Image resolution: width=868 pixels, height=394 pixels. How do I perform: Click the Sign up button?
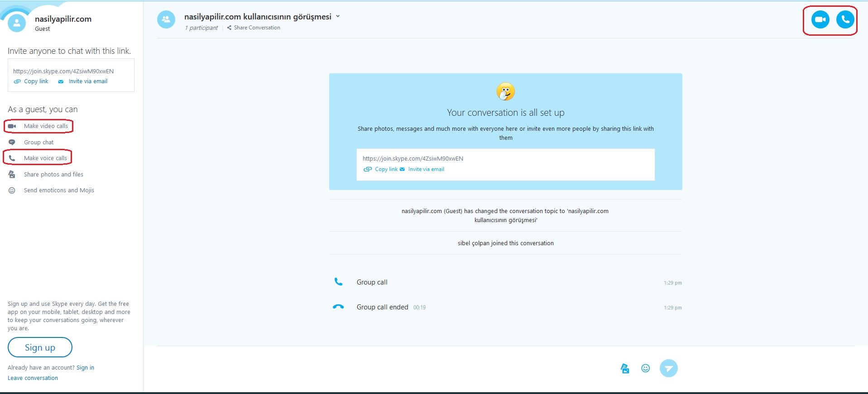tap(40, 347)
